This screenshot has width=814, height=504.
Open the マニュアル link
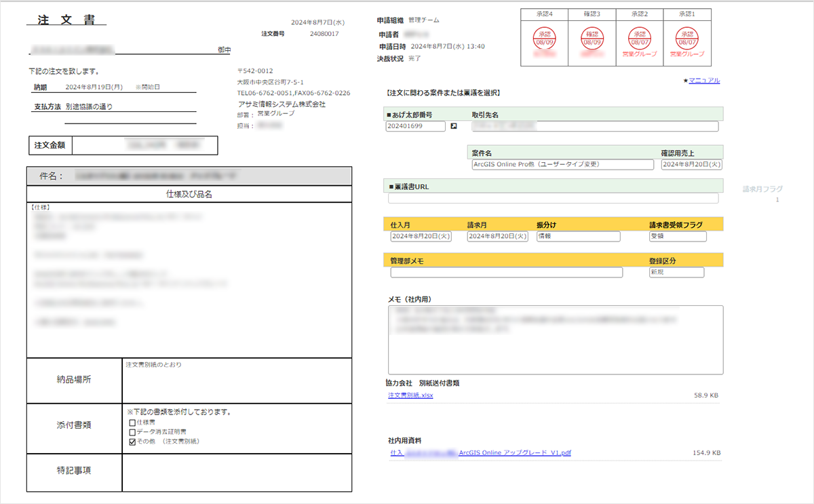704,81
